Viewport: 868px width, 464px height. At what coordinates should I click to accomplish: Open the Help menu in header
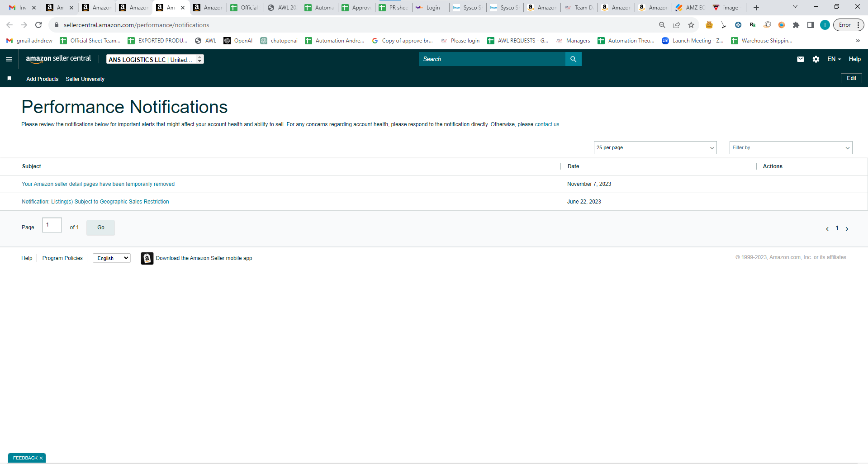(x=854, y=59)
